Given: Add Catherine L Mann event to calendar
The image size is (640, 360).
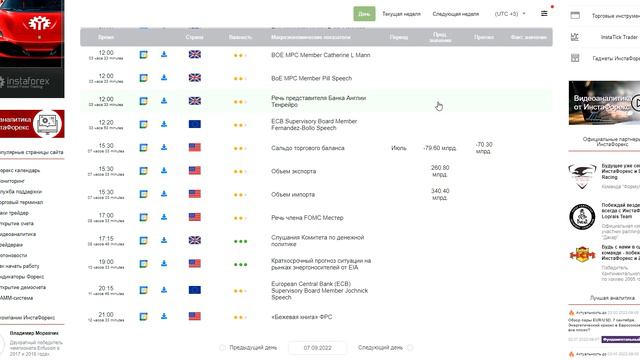Looking at the screenshot, I should click(143, 55).
